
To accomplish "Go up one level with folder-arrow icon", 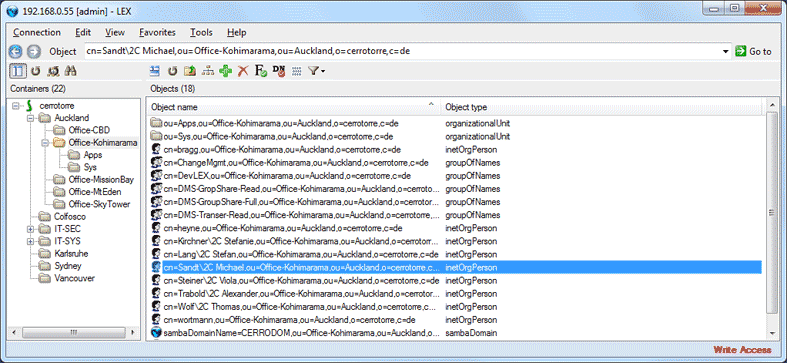I will point(190,71).
